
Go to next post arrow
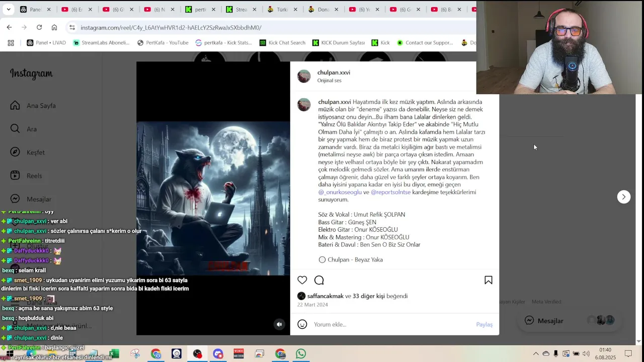pos(623,197)
